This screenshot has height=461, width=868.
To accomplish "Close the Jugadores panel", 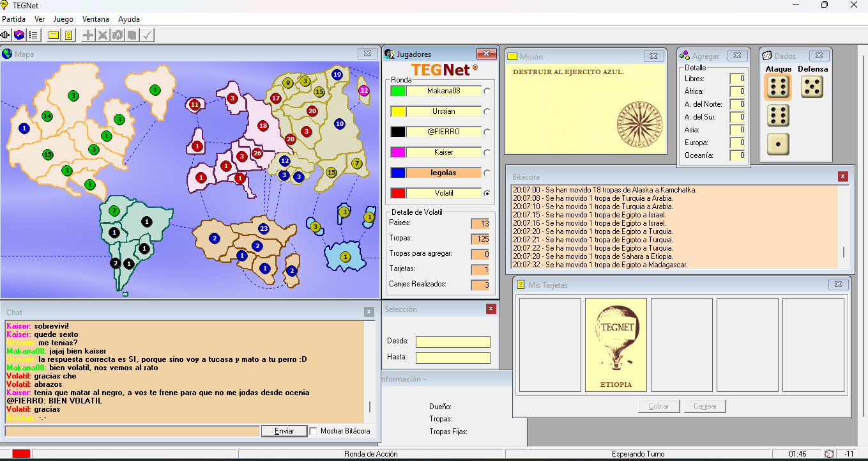I will (486, 54).
